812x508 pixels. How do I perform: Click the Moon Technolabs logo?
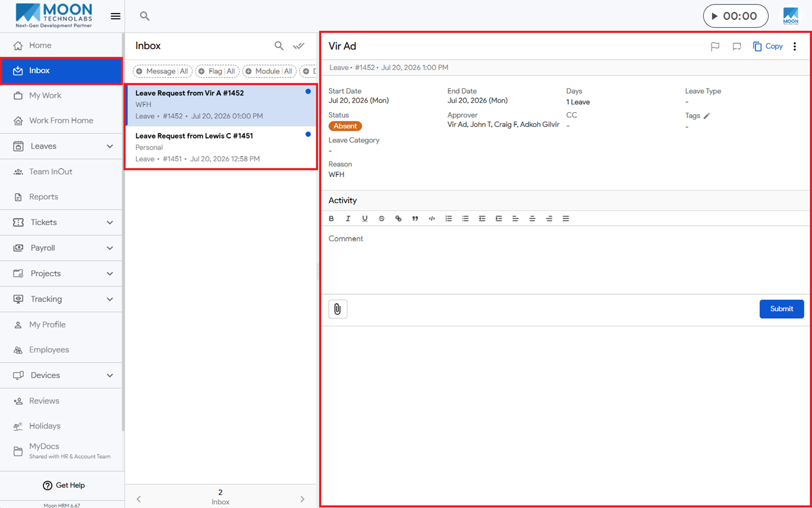pyautogui.click(x=54, y=16)
